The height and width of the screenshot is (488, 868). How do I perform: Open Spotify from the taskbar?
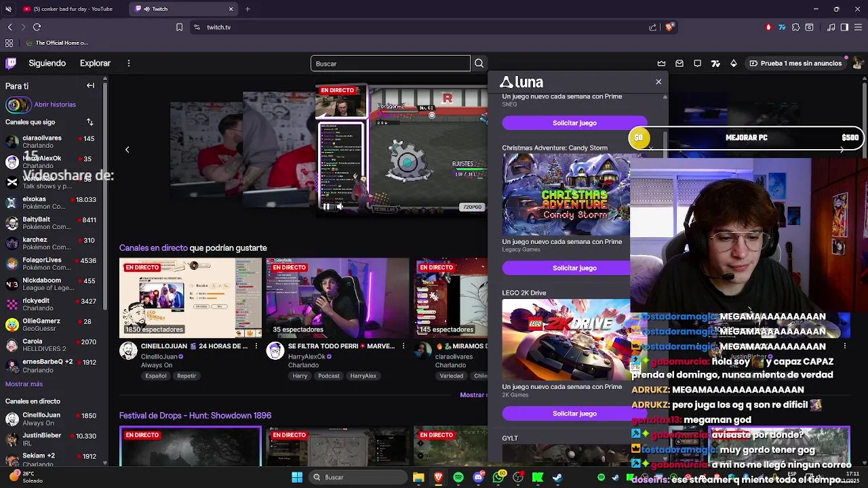pyautogui.click(x=458, y=477)
